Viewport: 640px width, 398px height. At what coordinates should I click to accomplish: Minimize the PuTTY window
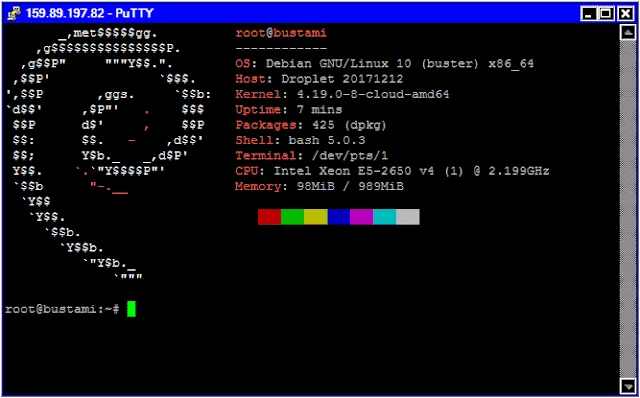tap(588, 14)
